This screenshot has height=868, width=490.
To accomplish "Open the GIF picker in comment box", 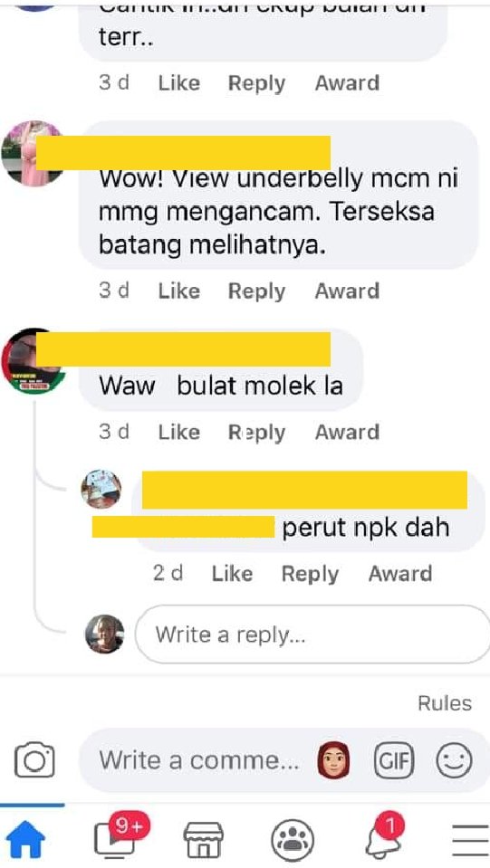I will [394, 760].
